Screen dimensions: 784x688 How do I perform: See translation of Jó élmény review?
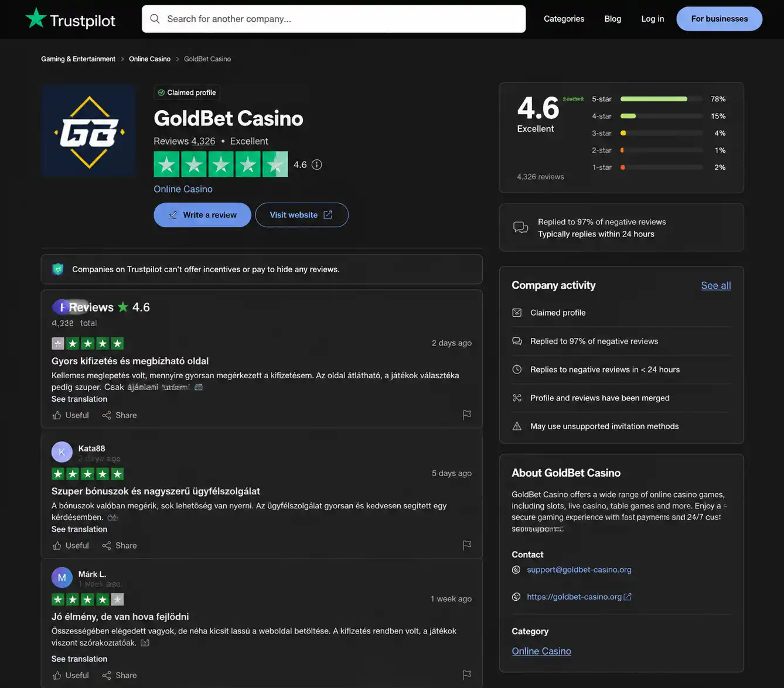[x=79, y=659]
